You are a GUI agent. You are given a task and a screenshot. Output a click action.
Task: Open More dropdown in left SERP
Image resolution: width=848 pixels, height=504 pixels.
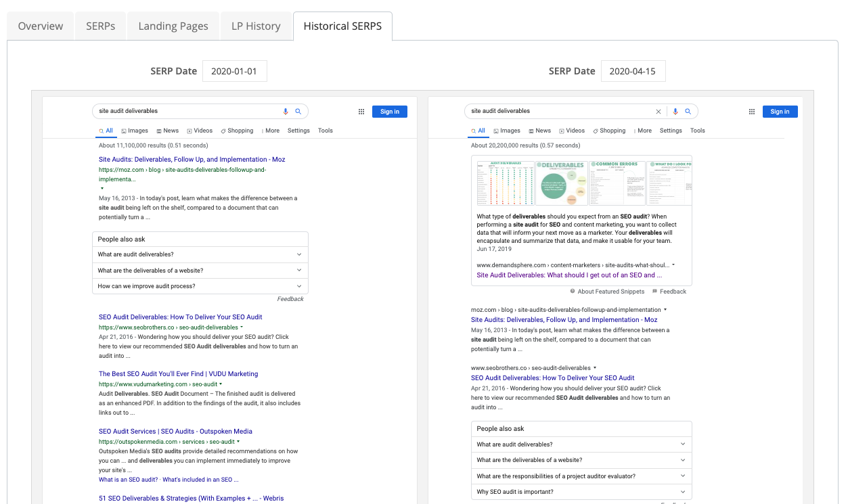click(269, 131)
